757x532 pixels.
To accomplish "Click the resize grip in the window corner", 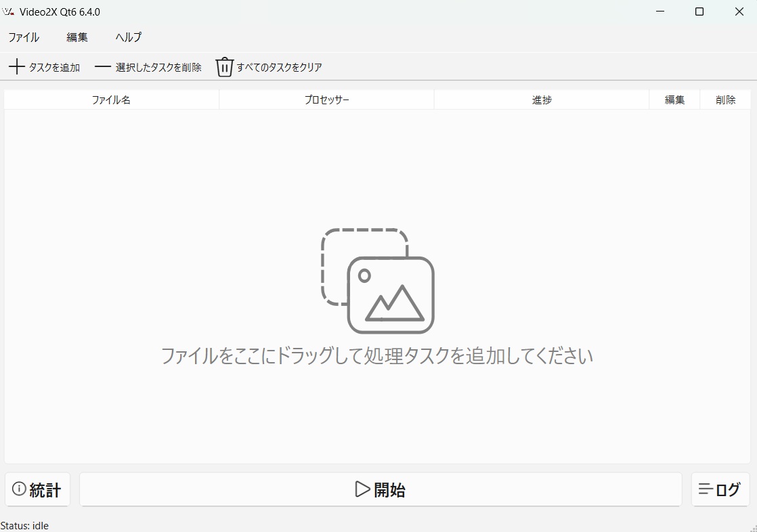I will click(x=752, y=527).
